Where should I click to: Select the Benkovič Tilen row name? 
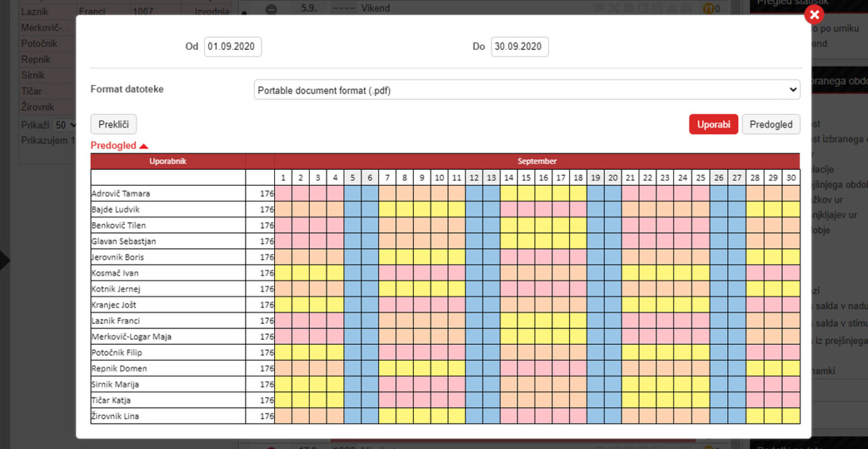point(119,226)
